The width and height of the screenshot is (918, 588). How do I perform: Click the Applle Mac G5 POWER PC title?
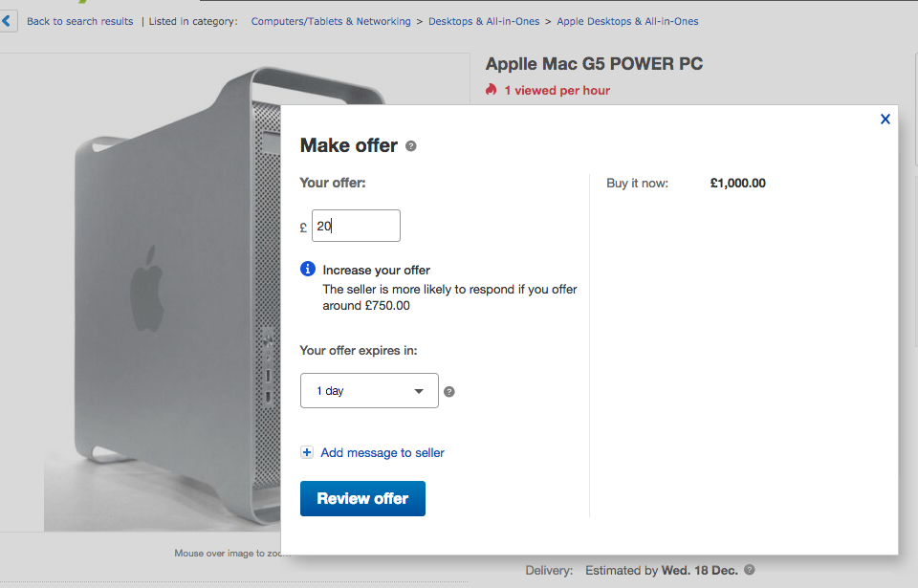(x=594, y=64)
